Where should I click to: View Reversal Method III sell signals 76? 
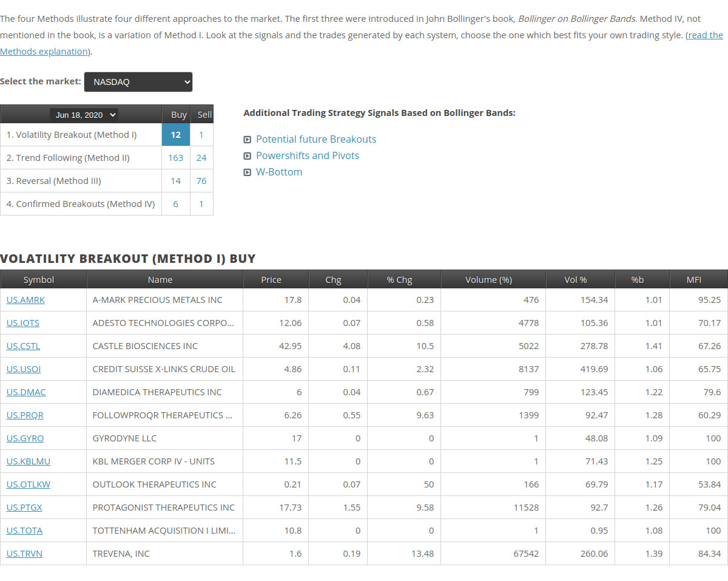pos(201,181)
